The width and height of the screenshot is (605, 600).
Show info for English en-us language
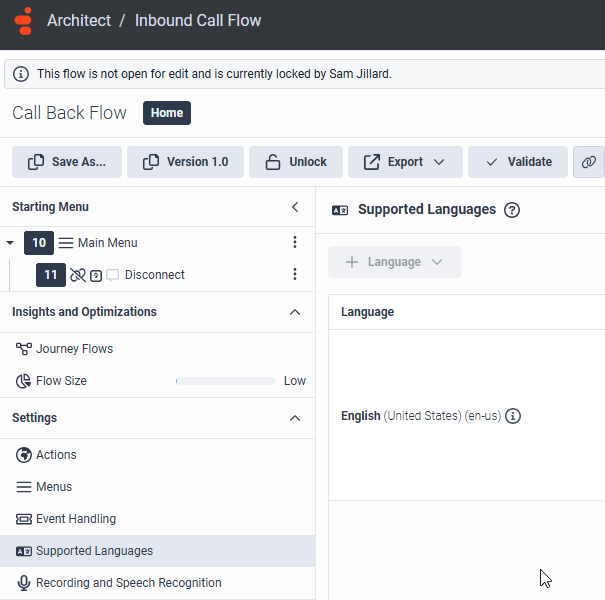click(x=513, y=416)
